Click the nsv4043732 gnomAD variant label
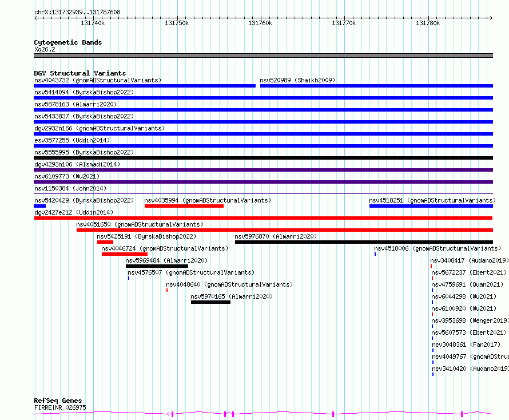This screenshot has width=509, height=420. tap(98, 80)
